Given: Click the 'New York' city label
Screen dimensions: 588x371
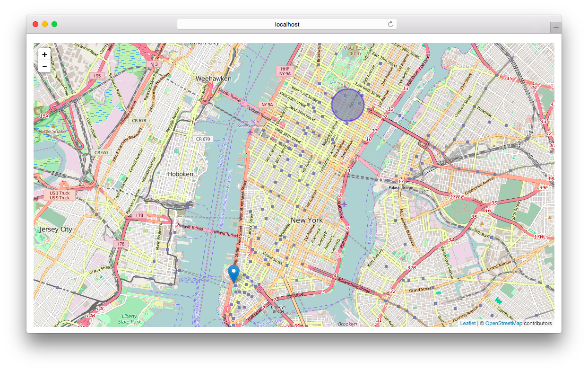Looking at the screenshot, I should 307,220.
